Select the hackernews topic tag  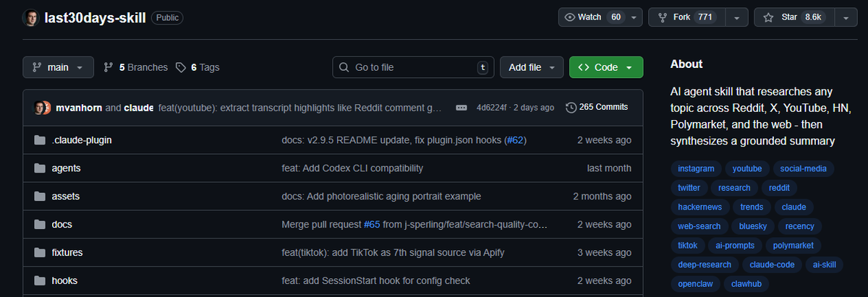[699, 207]
